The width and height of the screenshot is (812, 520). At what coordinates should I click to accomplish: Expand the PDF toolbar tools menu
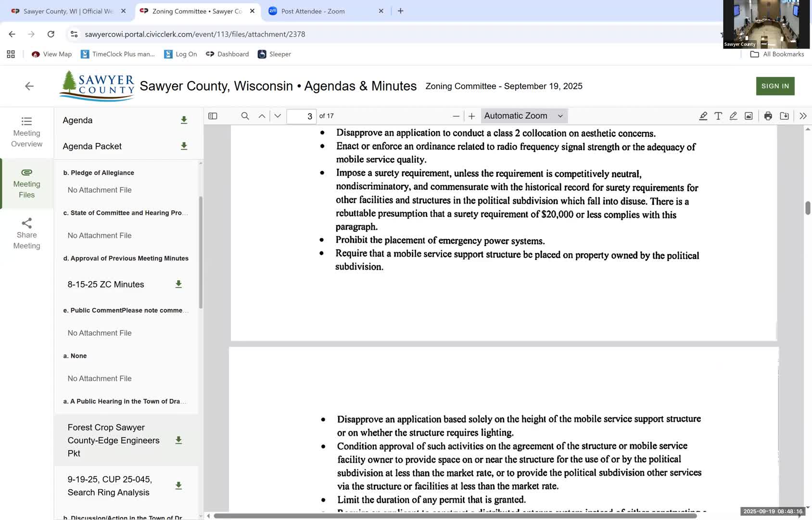(803, 116)
